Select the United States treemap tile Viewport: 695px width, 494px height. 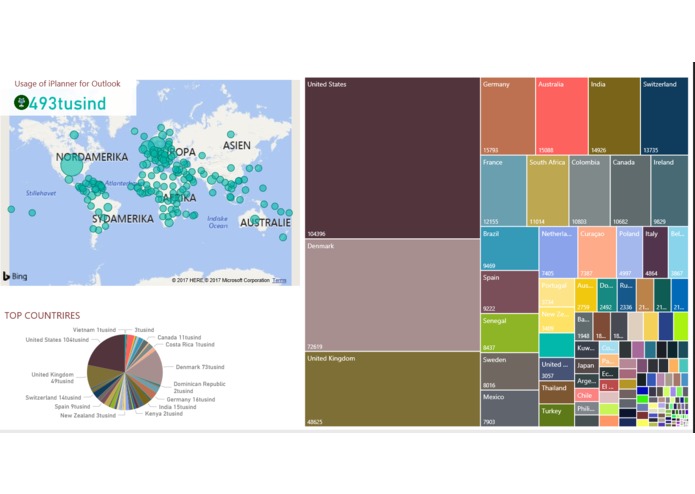click(392, 158)
